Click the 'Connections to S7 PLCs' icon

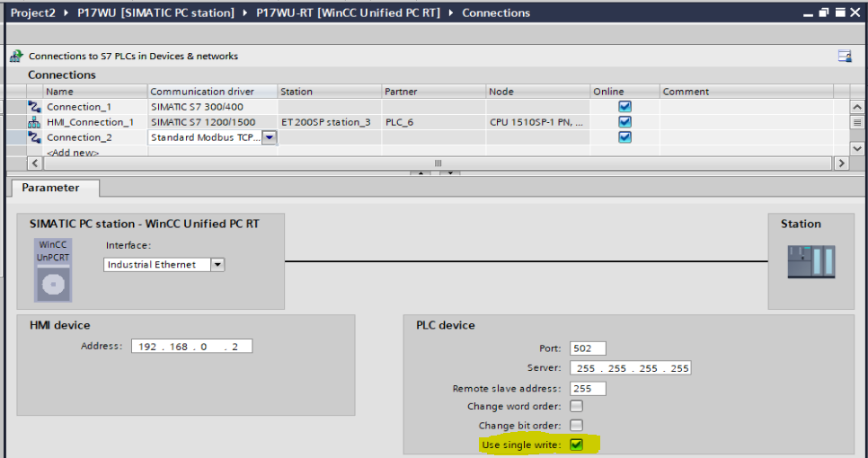16,56
